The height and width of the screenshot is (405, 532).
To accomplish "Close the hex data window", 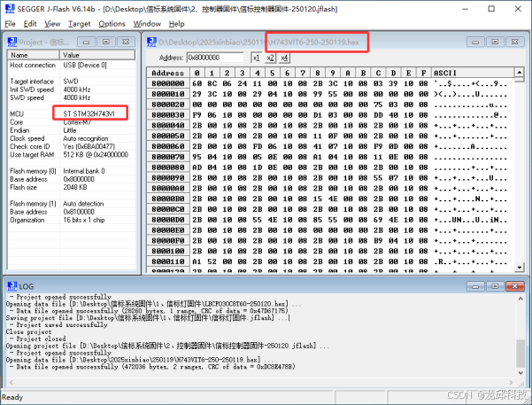I will (514, 42).
